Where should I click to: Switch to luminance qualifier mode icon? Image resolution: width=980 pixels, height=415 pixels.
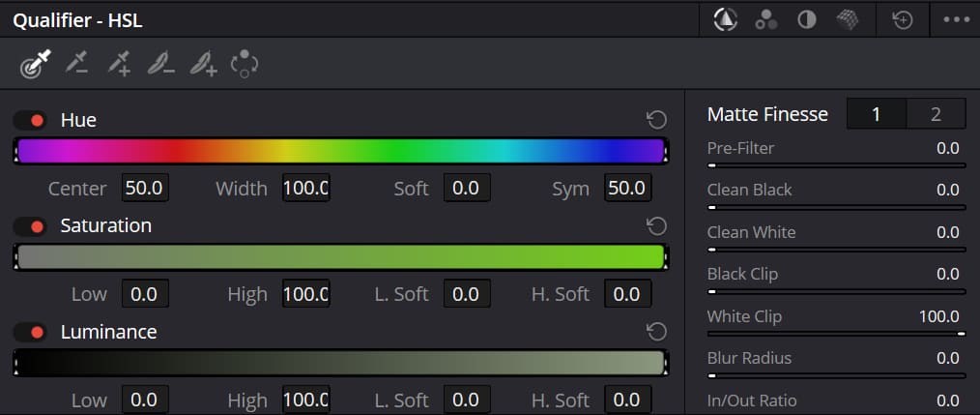click(x=807, y=20)
